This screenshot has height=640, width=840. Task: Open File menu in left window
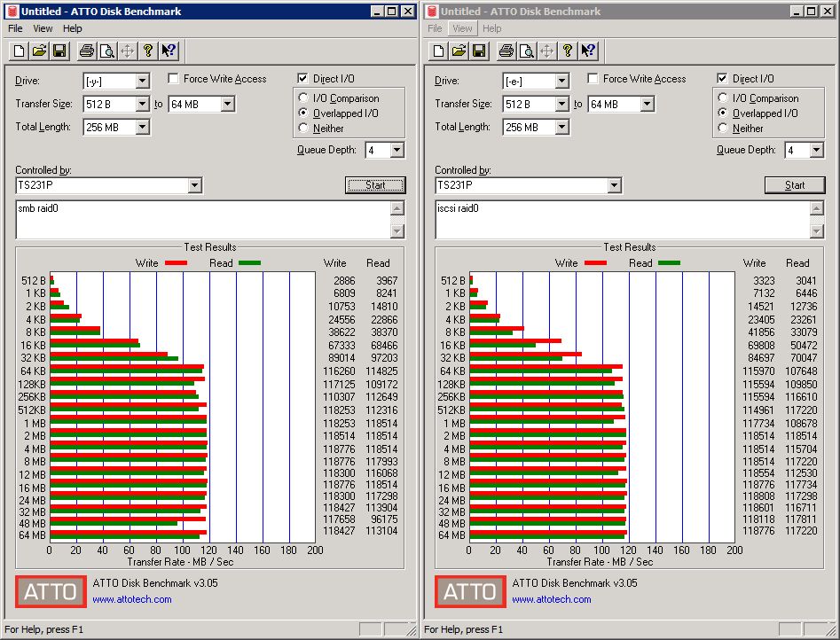tap(16, 28)
